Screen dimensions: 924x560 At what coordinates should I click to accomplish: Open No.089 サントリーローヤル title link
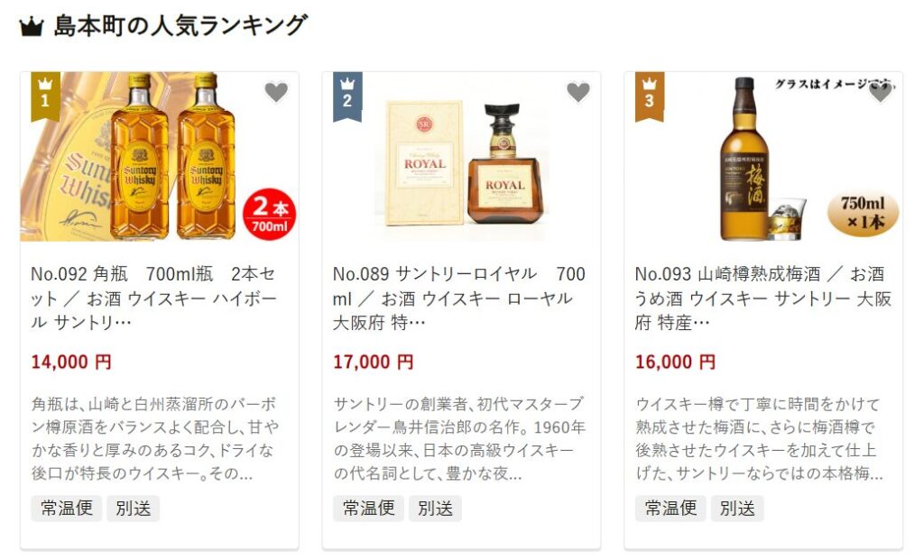pos(459,298)
